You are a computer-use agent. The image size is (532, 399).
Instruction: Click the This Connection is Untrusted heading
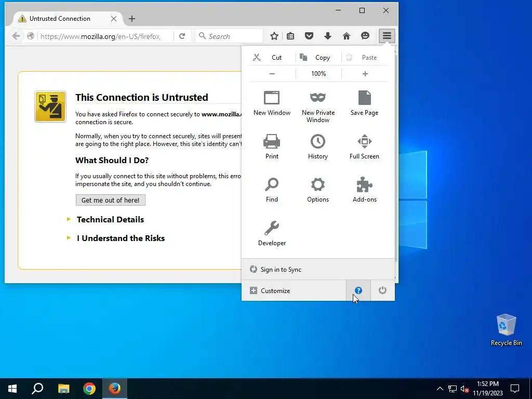[141, 97]
